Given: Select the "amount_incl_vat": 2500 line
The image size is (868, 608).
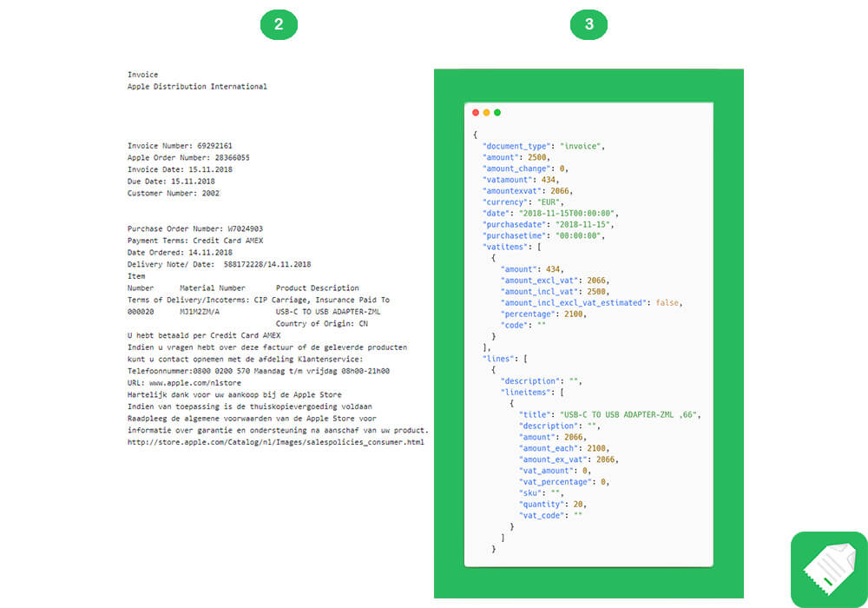Looking at the screenshot, I should [x=555, y=291].
